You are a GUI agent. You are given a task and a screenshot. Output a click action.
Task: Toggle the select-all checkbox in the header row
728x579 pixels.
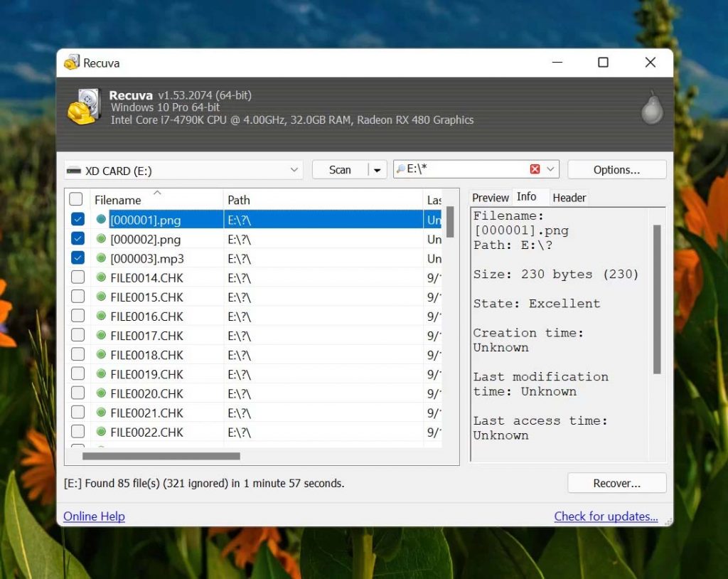tap(77, 199)
